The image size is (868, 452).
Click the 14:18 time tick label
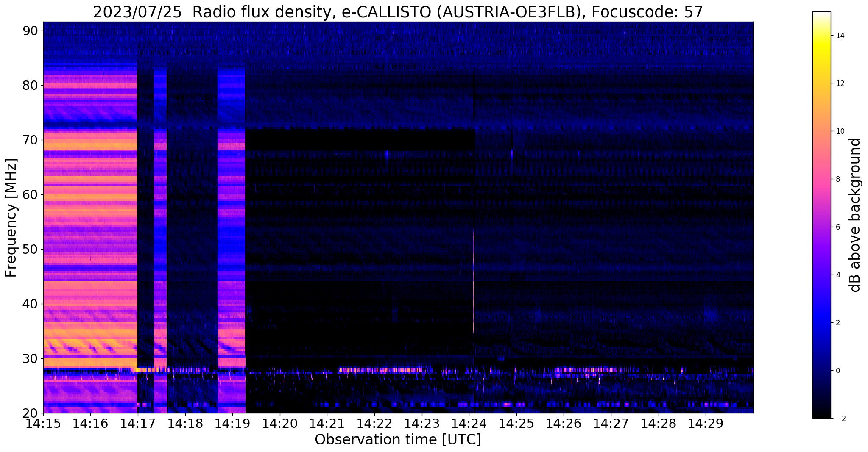[x=185, y=423]
